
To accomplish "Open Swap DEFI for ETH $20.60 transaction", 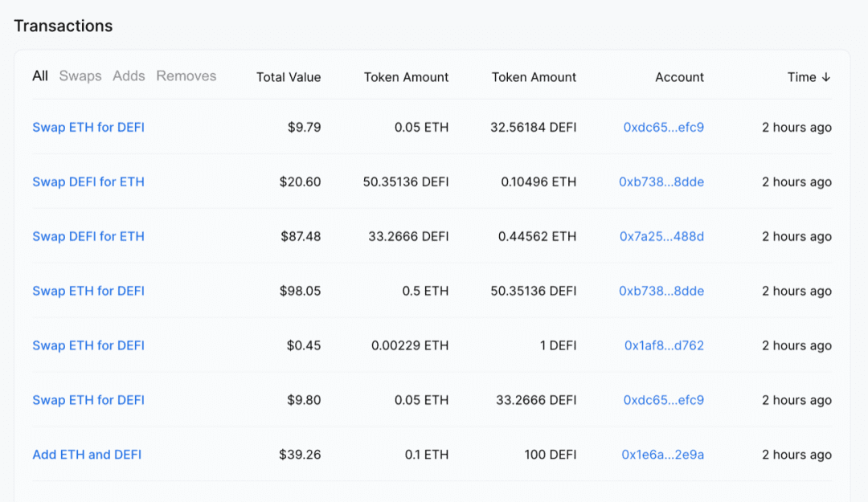I will [x=88, y=182].
